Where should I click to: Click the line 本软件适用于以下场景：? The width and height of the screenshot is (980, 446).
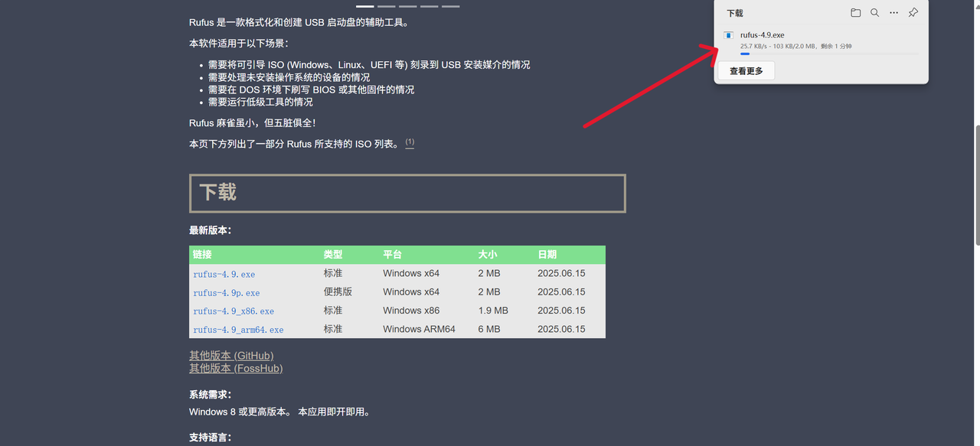[x=239, y=44]
